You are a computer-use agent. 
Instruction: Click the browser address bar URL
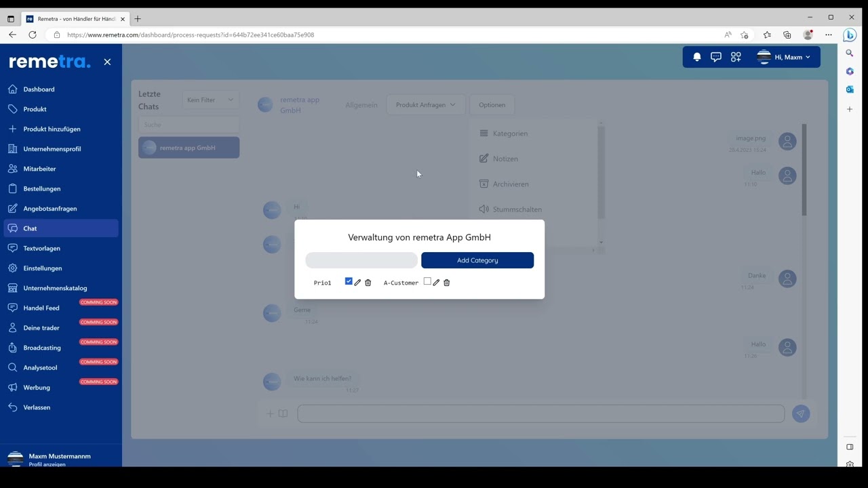pyautogui.click(x=191, y=35)
